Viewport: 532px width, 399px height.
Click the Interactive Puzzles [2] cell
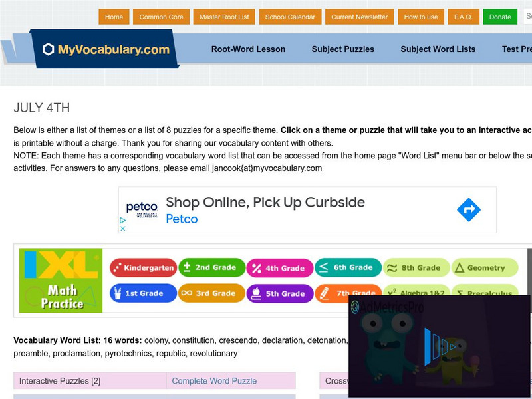pyautogui.click(x=90, y=380)
